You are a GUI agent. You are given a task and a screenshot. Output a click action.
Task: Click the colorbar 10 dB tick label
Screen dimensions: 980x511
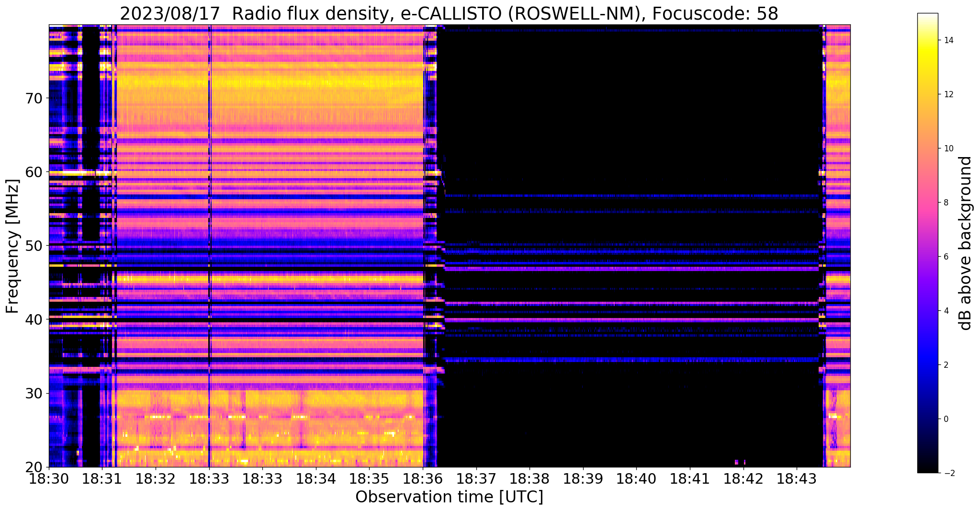(x=948, y=148)
